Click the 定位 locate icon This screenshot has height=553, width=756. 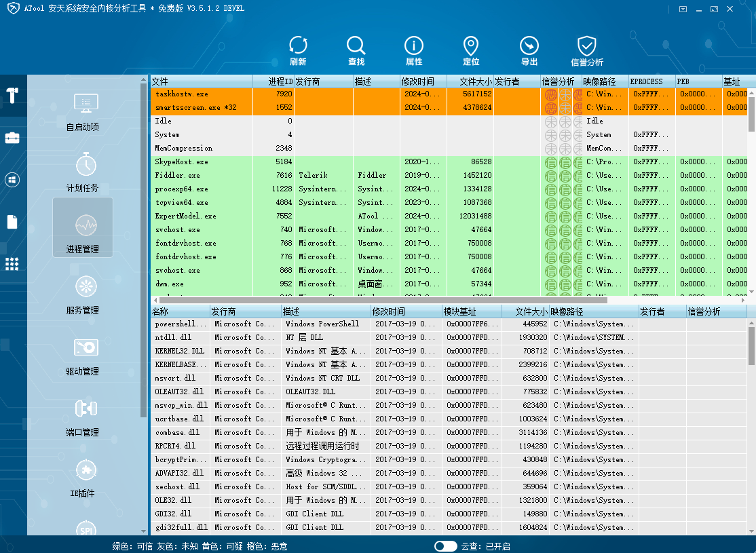(471, 51)
